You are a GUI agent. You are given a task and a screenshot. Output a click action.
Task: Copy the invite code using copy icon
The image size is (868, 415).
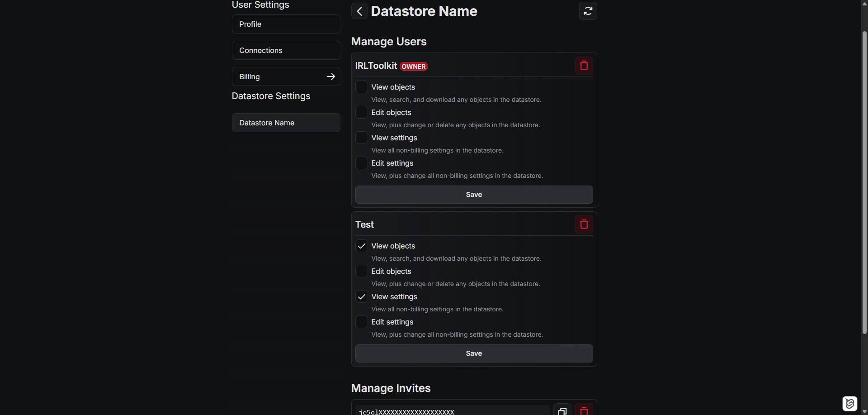click(562, 411)
